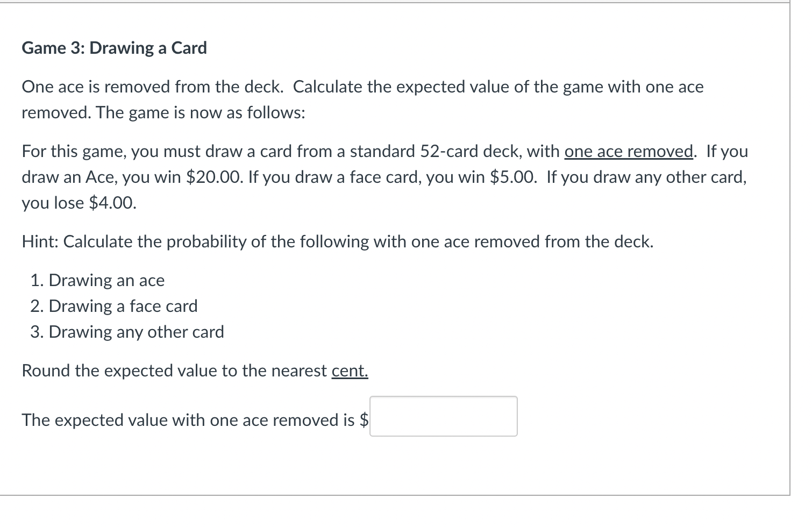The image size is (812, 527).
Task: Click the word "Hint:"
Action: pyautogui.click(x=40, y=242)
